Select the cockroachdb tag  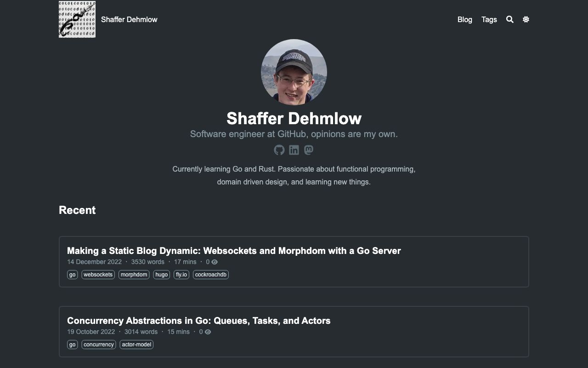point(210,275)
